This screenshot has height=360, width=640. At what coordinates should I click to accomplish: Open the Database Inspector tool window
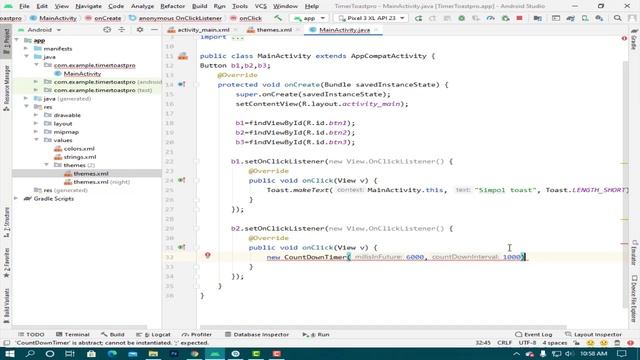click(257, 334)
